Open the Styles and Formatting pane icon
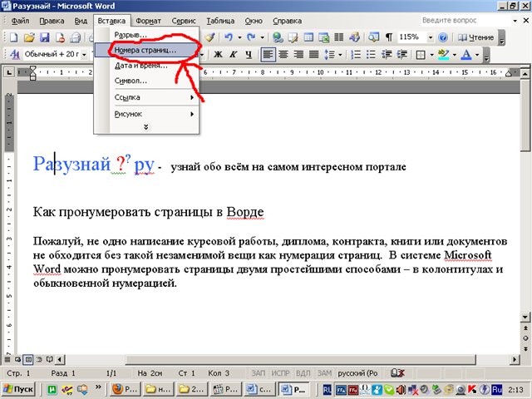Viewport: 532px width, 399px height. tap(15, 54)
